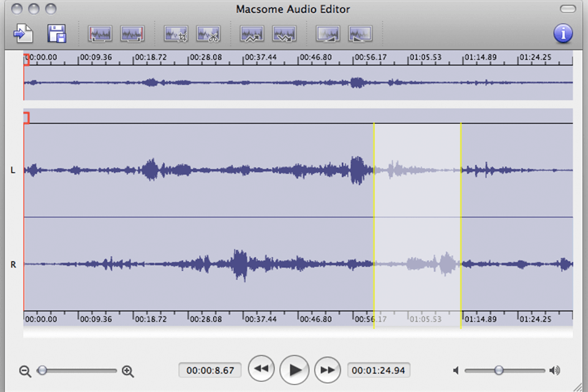Apply the amplify volume up tool
The width and height of the screenshot is (588, 392).
[252, 34]
